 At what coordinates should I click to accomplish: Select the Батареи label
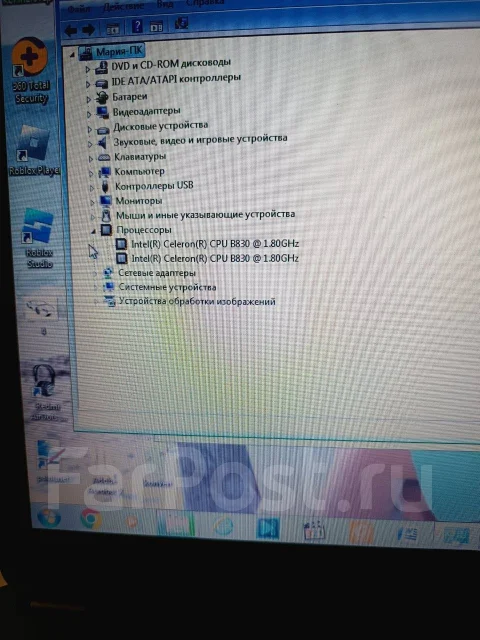pyautogui.click(x=130, y=97)
